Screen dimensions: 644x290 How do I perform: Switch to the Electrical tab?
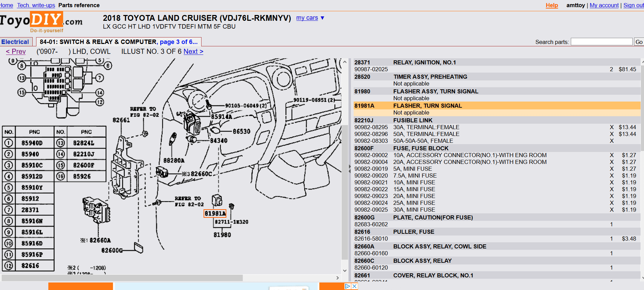(x=15, y=42)
